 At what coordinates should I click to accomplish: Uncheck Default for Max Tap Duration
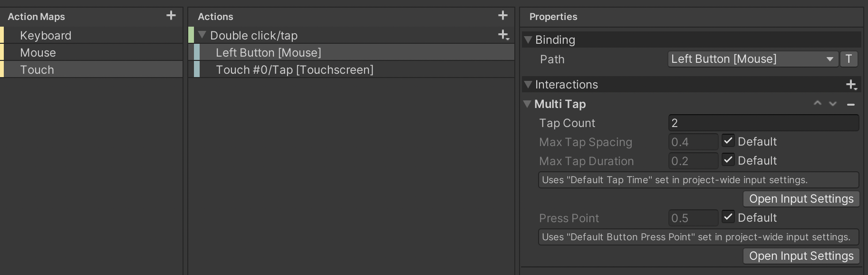coord(728,159)
